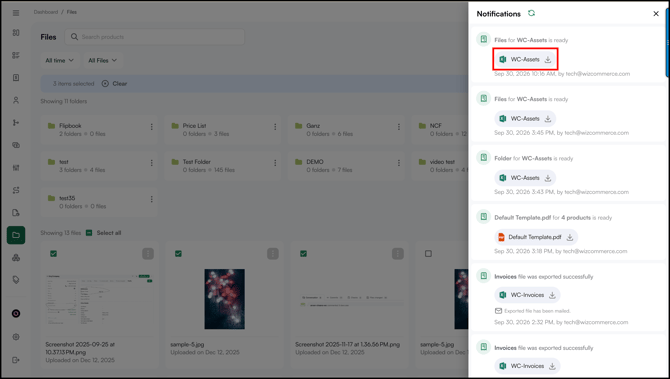The height and width of the screenshot is (379, 670).
Task: Open options for Screenshot 2025-11-17 file card
Action: [x=398, y=254]
